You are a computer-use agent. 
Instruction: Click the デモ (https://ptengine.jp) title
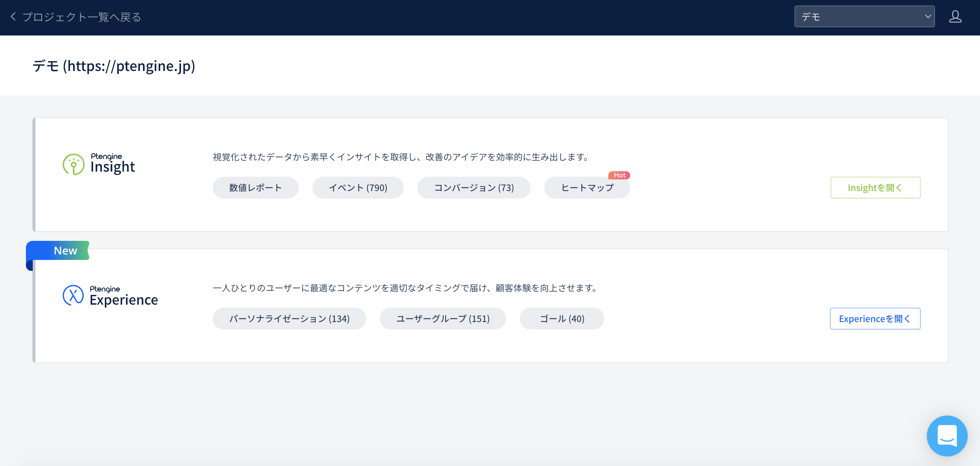click(x=114, y=66)
